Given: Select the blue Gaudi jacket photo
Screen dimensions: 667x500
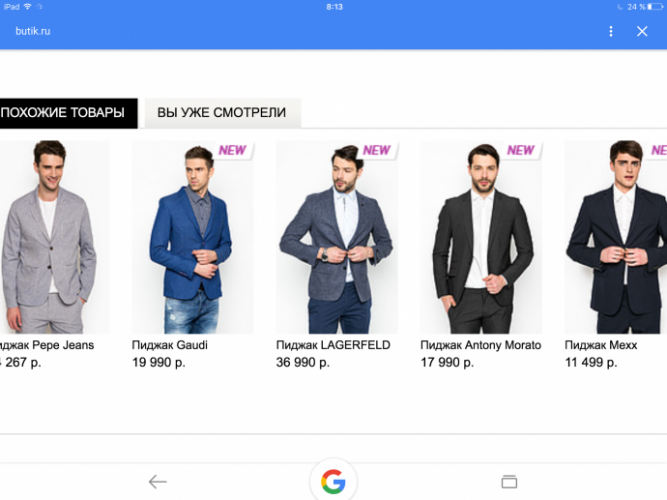Looking at the screenshot, I should pos(193,237).
